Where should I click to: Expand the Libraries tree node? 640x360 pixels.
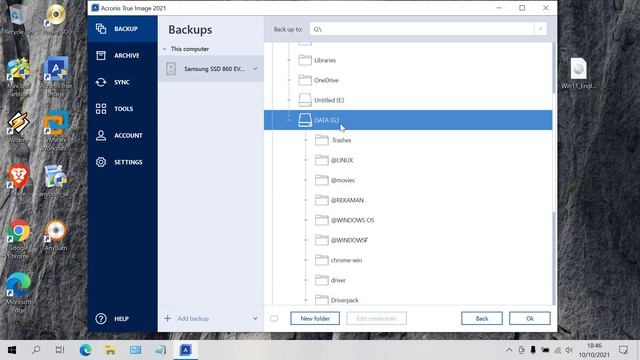click(289, 60)
